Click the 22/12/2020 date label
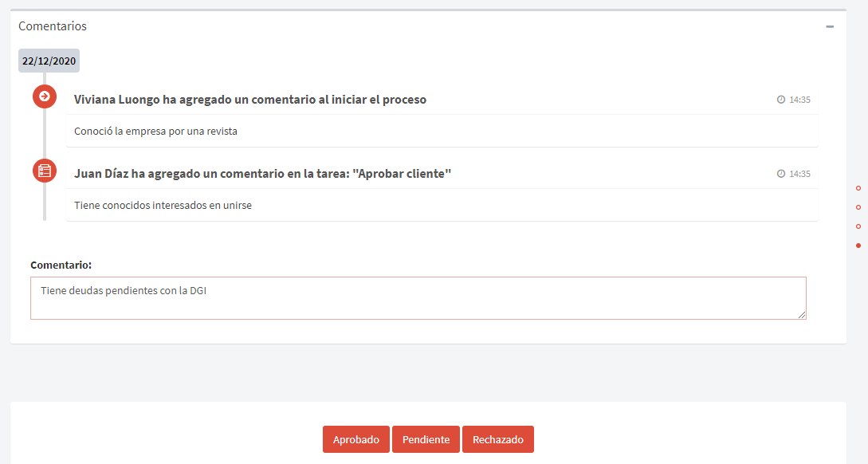868x464 pixels. click(x=49, y=61)
